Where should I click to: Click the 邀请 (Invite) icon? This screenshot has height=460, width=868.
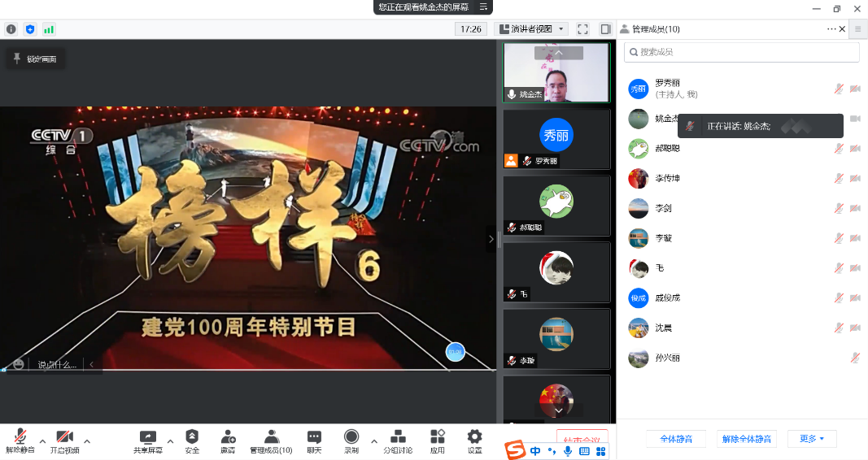pos(228,437)
